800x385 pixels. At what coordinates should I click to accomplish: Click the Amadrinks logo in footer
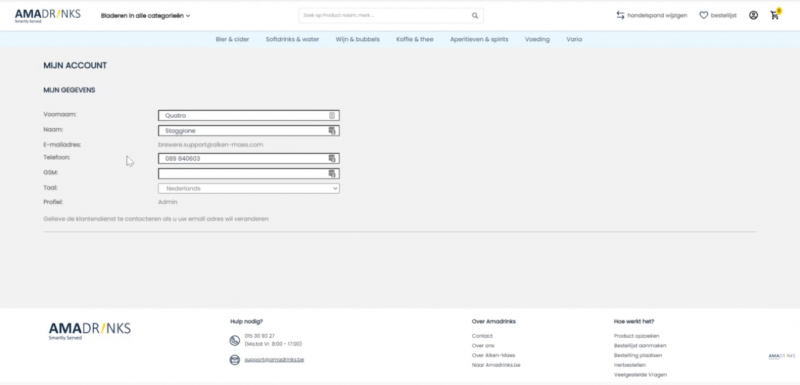click(90, 331)
